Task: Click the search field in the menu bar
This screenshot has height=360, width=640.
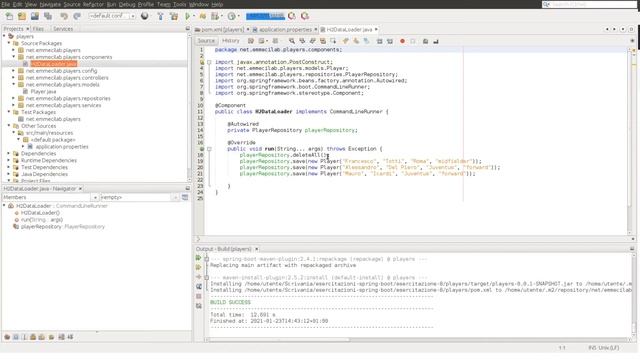Action: point(590,4)
